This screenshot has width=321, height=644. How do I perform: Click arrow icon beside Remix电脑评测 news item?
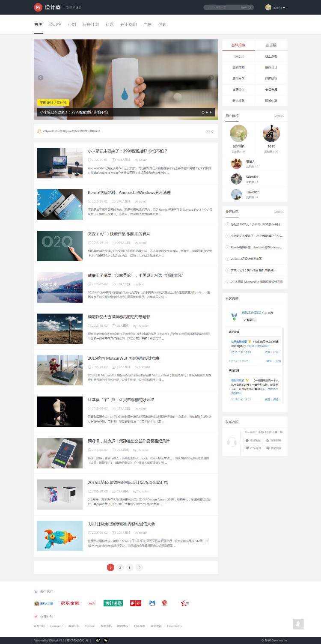click(x=227, y=247)
